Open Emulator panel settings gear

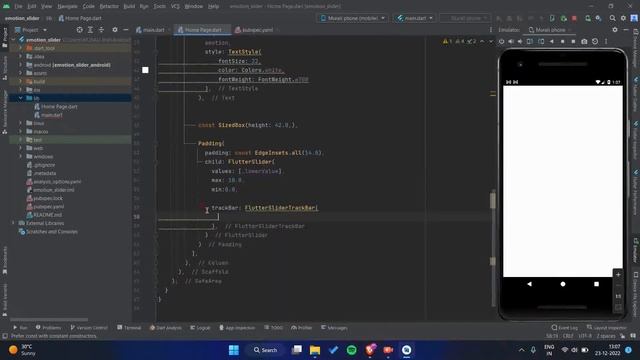(x=615, y=30)
